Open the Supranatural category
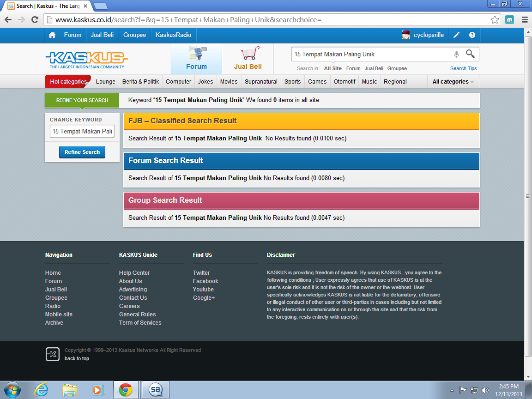Image resolution: width=532 pixels, height=399 pixels. pyautogui.click(x=261, y=82)
